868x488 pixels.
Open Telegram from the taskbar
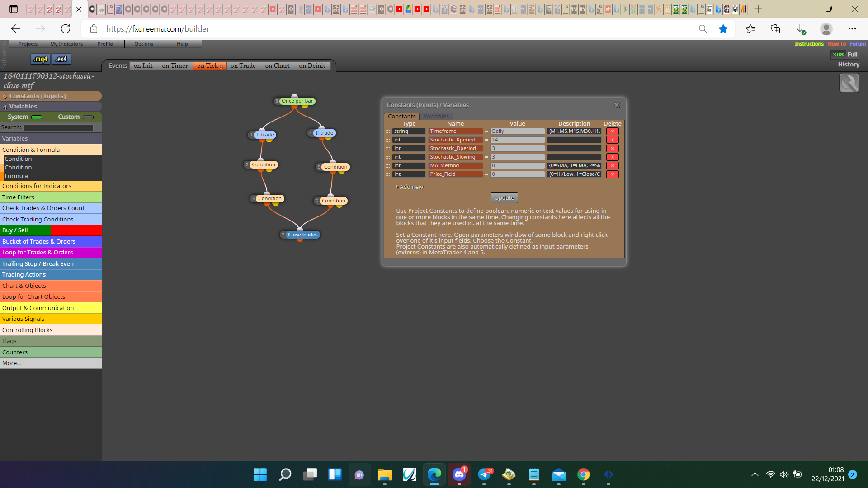pyautogui.click(x=484, y=474)
